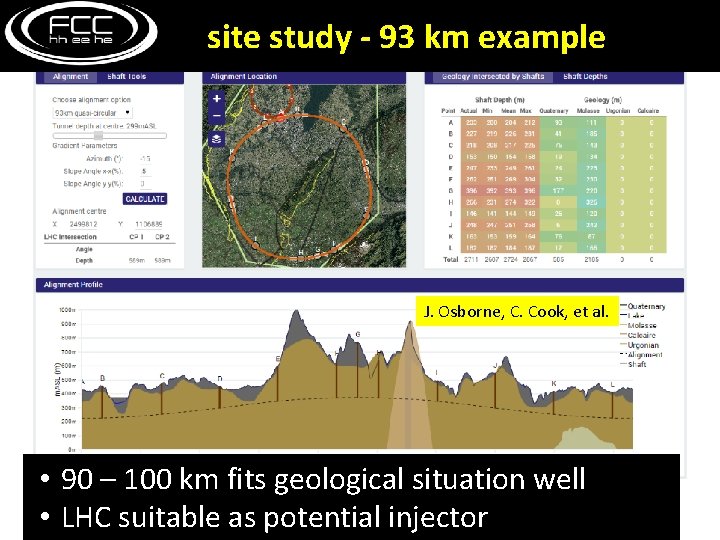This screenshot has width=720, height=540.
Task: Click the row G label in geology table
Action: (x=450, y=191)
